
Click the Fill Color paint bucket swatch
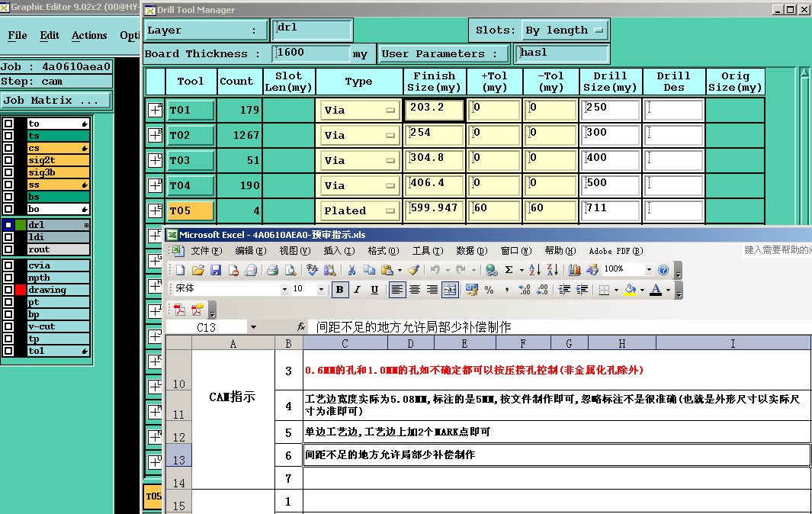[x=630, y=290]
